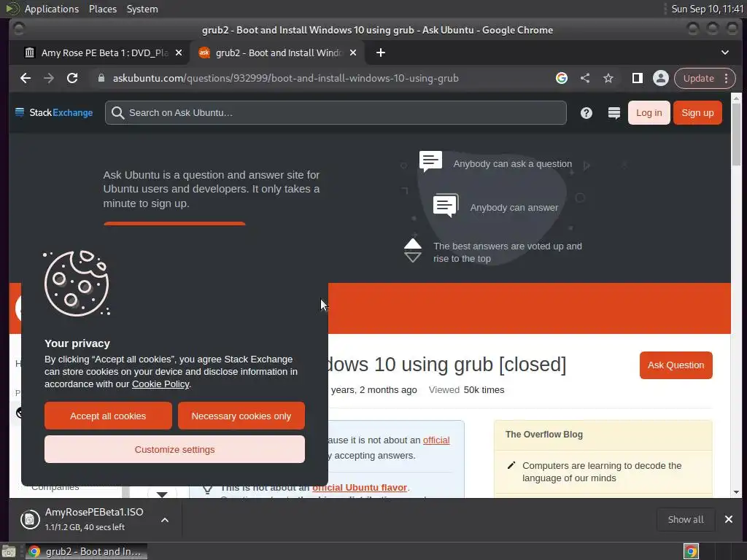Share this page using the share icon
This screenshot has width=747, height=560.
coord(585,78)
